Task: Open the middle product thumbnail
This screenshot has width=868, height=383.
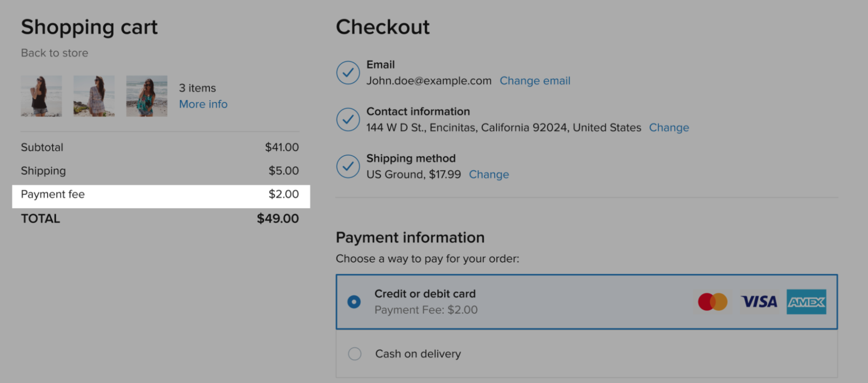Action: 94,96
